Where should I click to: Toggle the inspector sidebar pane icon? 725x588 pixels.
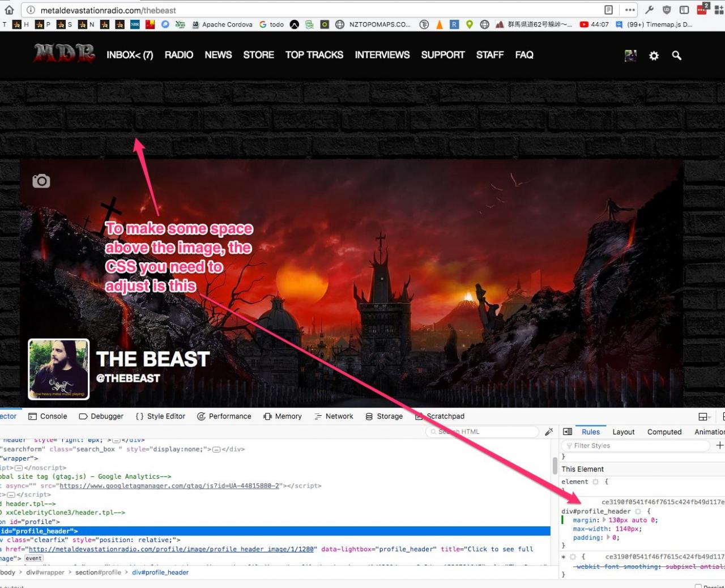tap(568, 432)
